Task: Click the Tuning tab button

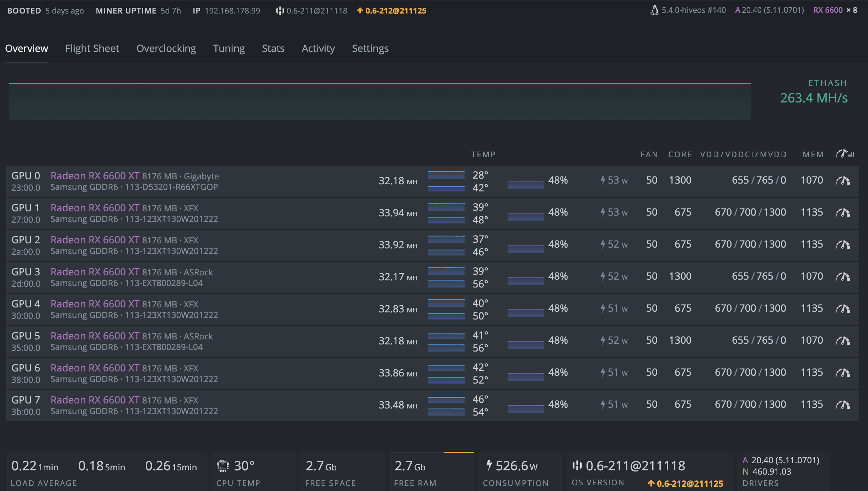Action: click(x=230, y=48)
